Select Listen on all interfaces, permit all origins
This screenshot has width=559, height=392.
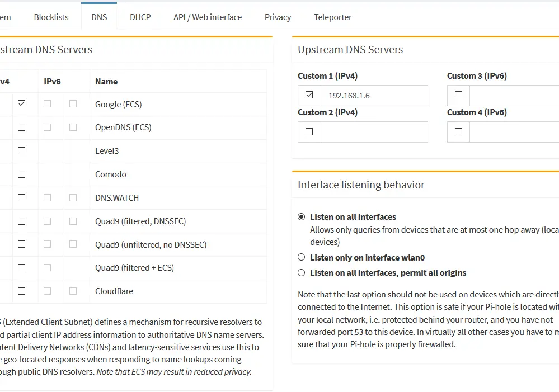pyautogui.click(x=301, y=273)
